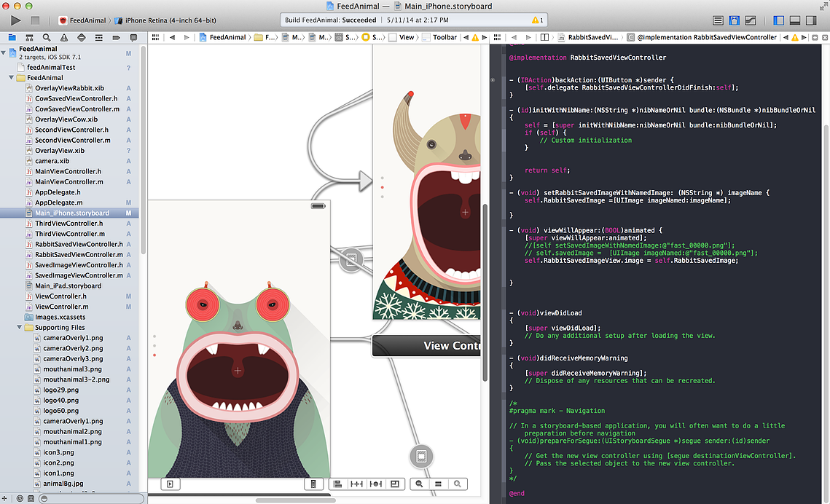Viewport: 830px width, 504px height.
Task: Switch to the Assistant editor
Action: (735, 20)
